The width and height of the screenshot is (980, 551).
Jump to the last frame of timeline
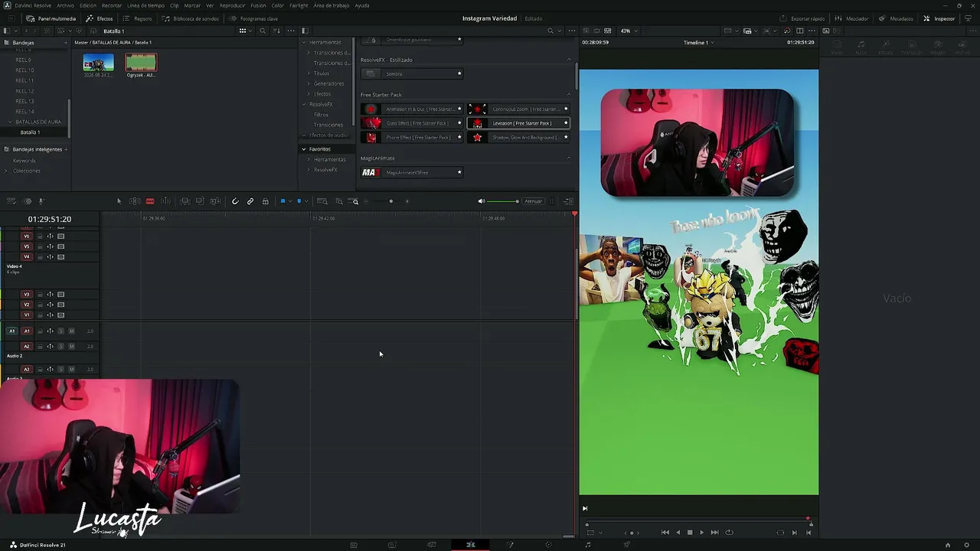coord(714,533)
